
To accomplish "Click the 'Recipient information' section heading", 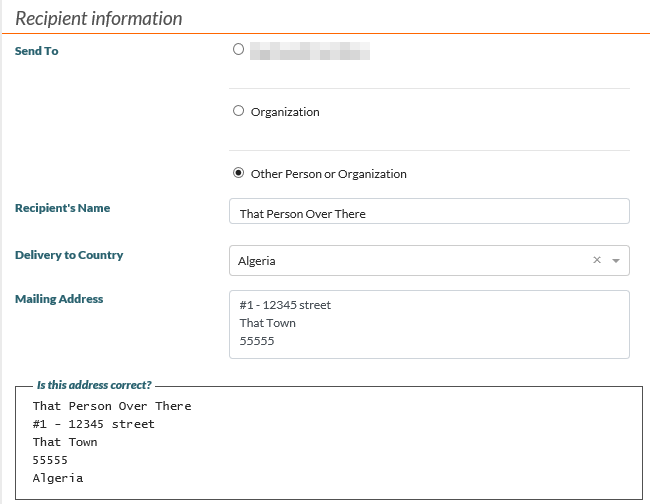I will (x=99, y=19).
